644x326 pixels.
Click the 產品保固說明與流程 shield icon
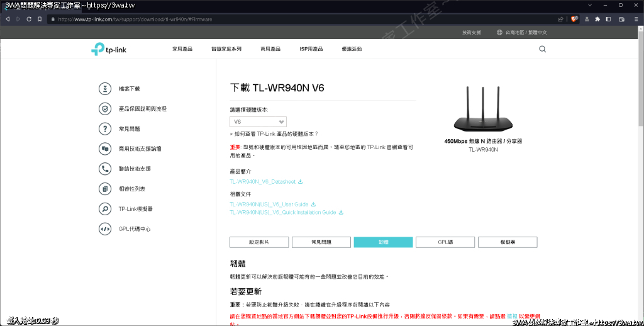(105, 109)
